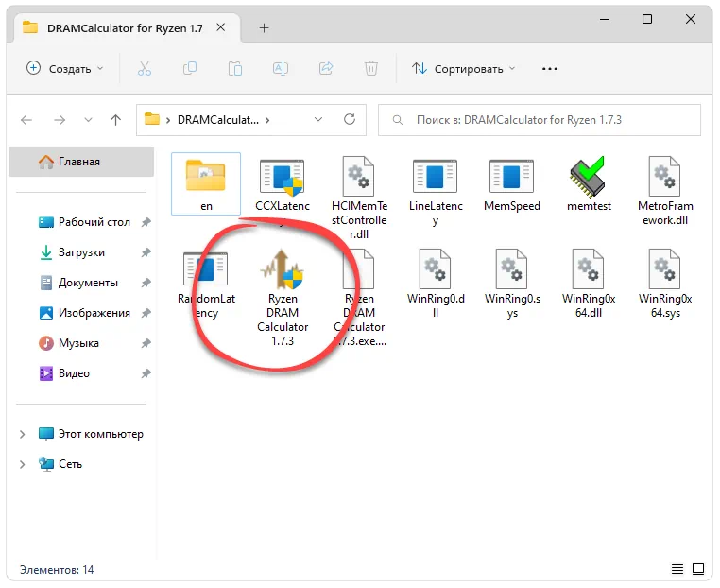Open Видео in sidebar
The width and height of the screenshot is (720, 588).
click(x=64, y=374)
